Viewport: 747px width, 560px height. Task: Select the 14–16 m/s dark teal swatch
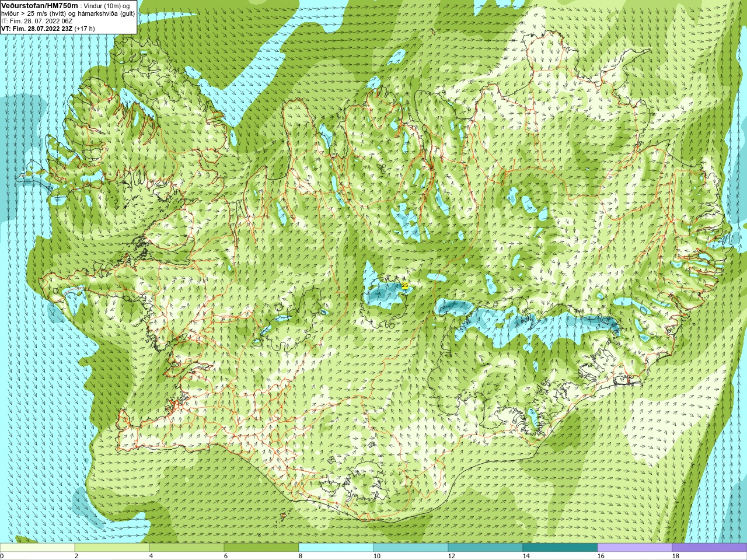[x=560, y=548]
